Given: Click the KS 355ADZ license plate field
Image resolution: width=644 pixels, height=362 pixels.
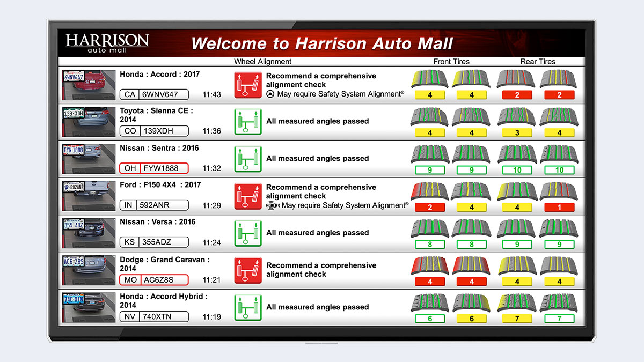Looking at the screenshot, I should pos(154,242).
